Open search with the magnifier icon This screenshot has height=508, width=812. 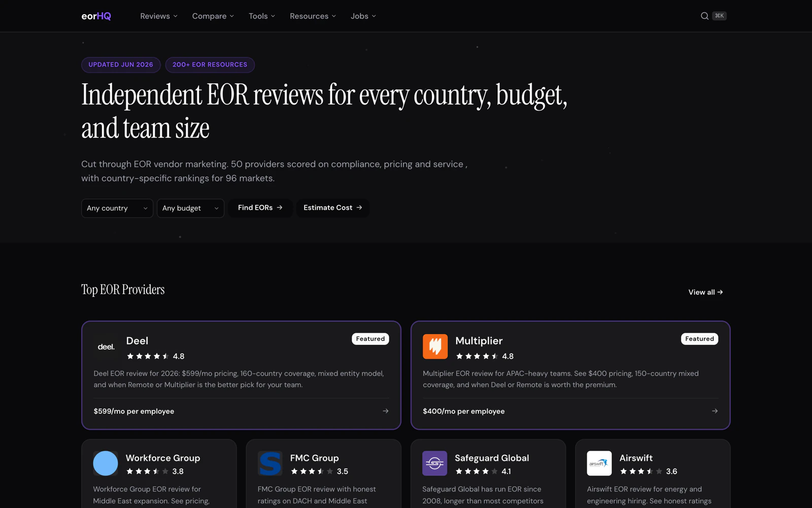[x=704, y=16]
